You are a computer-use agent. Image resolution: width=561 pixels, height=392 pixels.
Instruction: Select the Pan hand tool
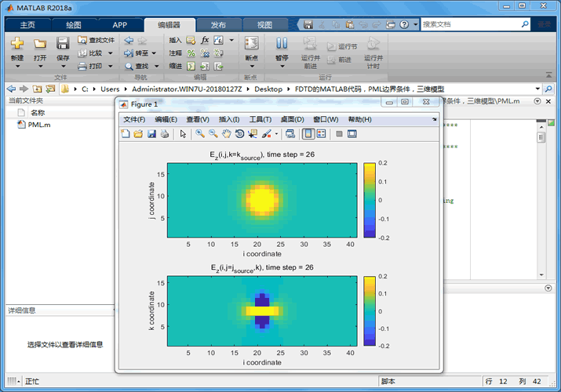point(227,134)
